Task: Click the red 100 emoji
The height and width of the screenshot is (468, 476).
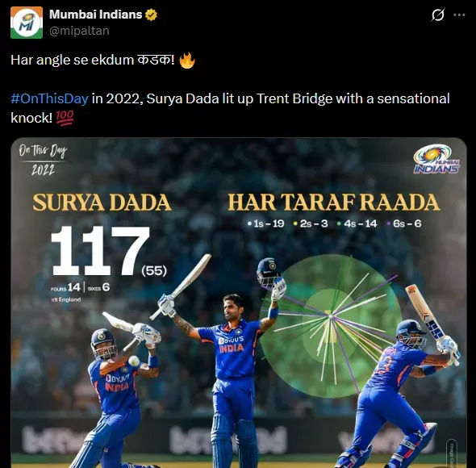Action: pos(65,118)
